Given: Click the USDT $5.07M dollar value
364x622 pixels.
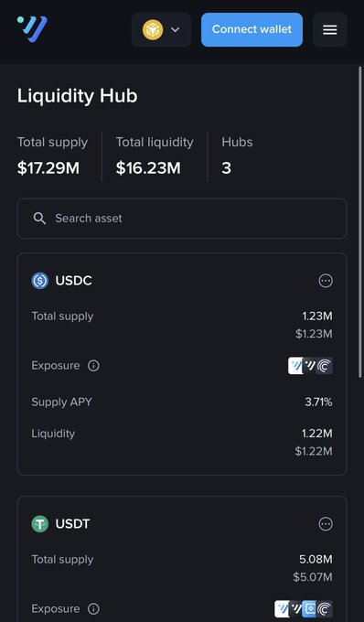Looking at the screenshot, I should click(x=313, y=577).
